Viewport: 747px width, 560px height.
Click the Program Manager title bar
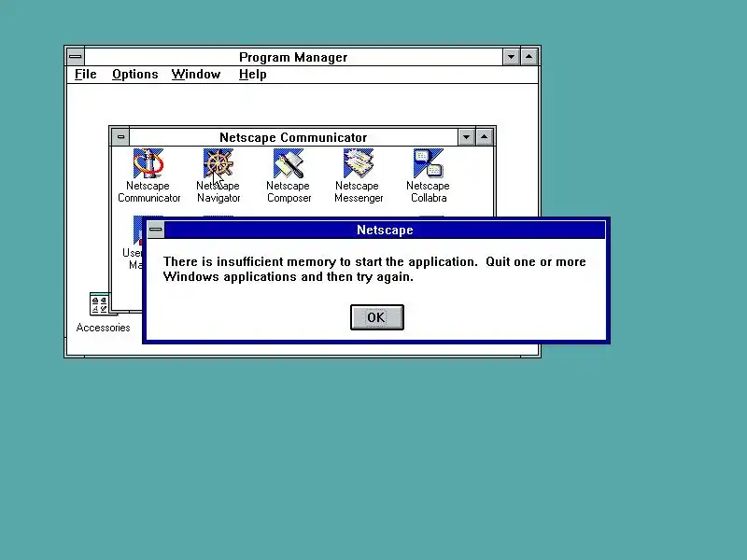point(293,57)
